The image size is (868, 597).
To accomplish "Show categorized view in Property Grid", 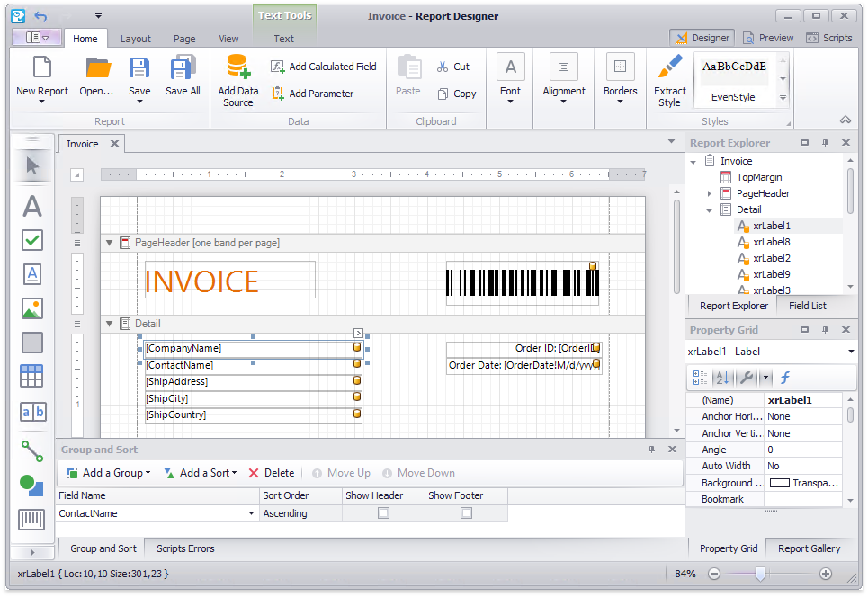I will [x=700, y=378].
